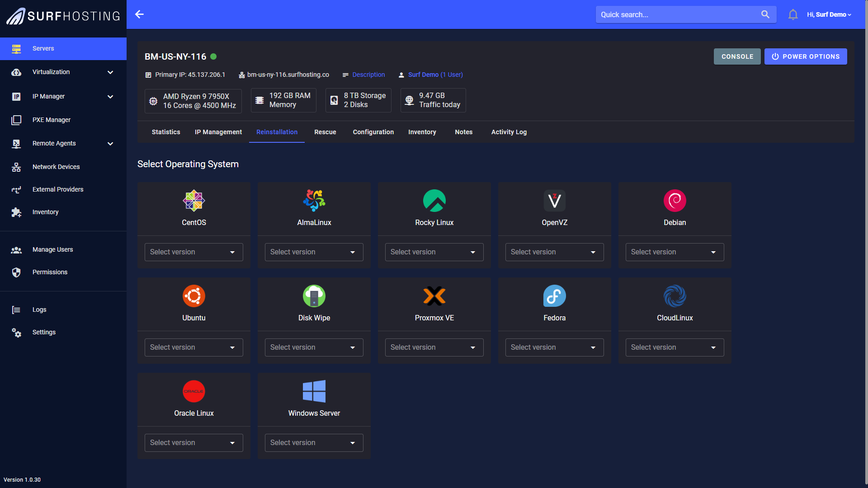The height and width of the screenshot is (488, 868).
Task: Select the Reinstallation tab
Action: point(277,132)
